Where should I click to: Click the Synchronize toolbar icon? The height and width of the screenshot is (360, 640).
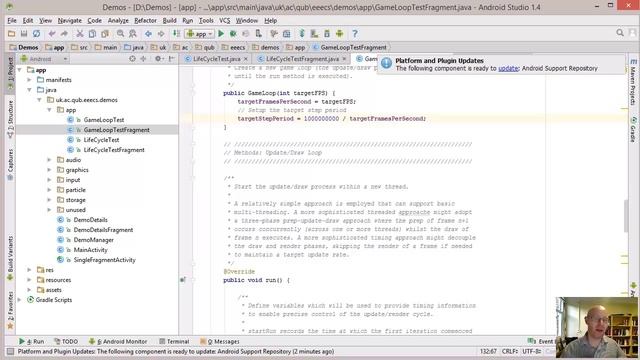(36, 33)
